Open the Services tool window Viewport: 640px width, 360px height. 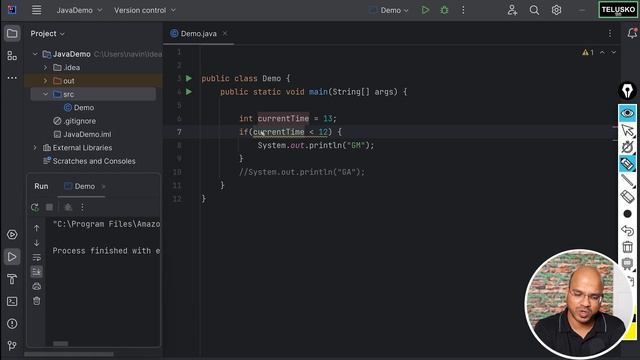point(12,235)
